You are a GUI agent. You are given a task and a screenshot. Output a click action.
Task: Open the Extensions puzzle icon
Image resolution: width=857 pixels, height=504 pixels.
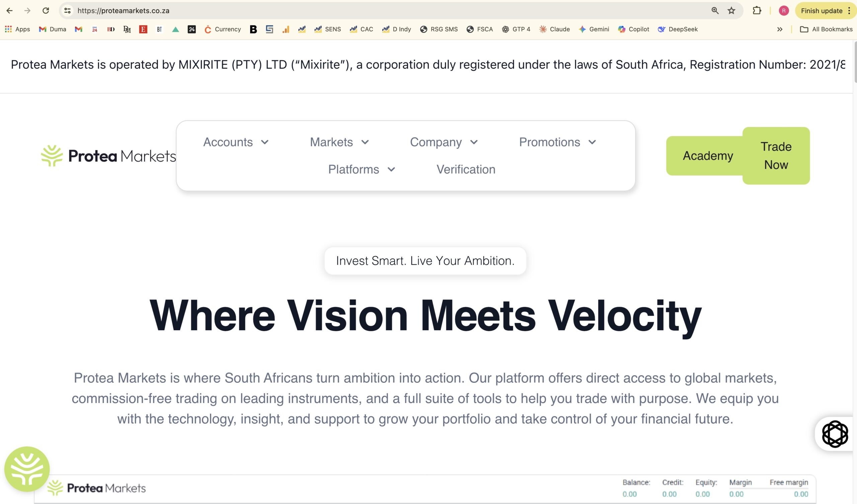click(x=757, y=11)
